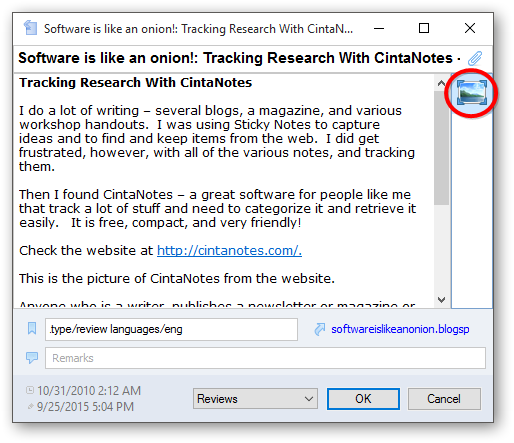The height and width of the screenshot is (443, 514).
Task: Click the text 'This is the picture of CintaNotes'
Action: point(119,278)
